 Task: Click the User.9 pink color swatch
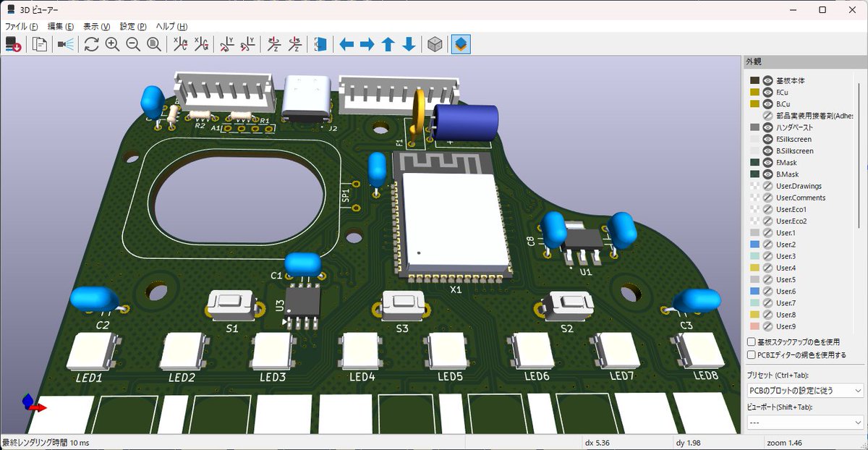tap(754, 326)
